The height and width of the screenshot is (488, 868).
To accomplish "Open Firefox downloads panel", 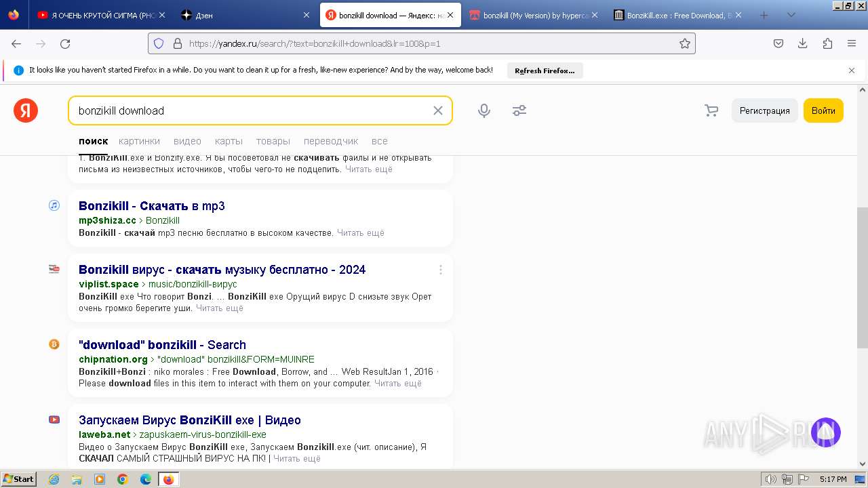I will click(x=803, y=43).
